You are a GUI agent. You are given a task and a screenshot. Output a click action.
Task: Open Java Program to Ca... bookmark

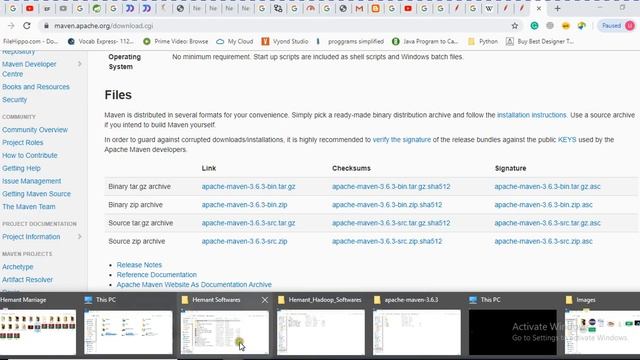point(425,42)
